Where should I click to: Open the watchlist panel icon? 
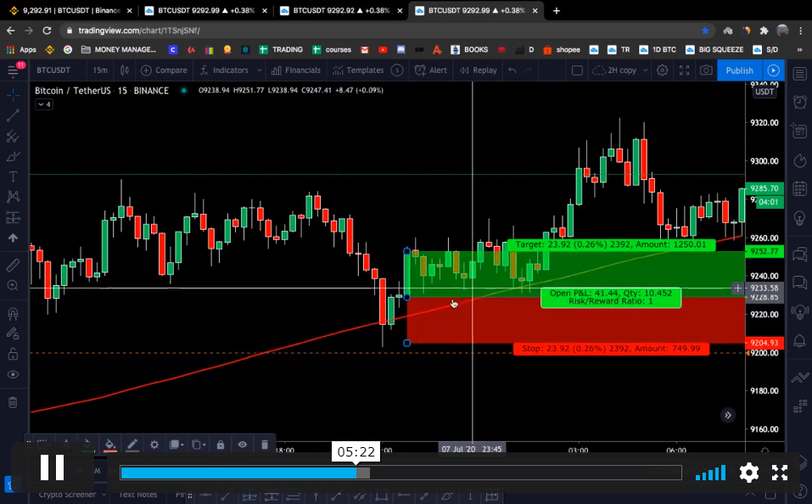click(x=799, y=74)
